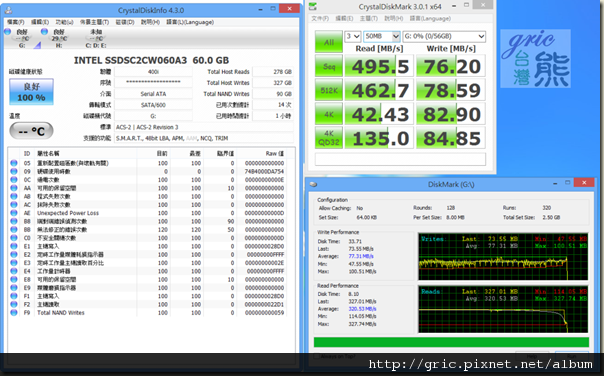Click Seq read result 495.5
Image resolution: width=604 pixels, height=376 pixels.
coord(379,66)
